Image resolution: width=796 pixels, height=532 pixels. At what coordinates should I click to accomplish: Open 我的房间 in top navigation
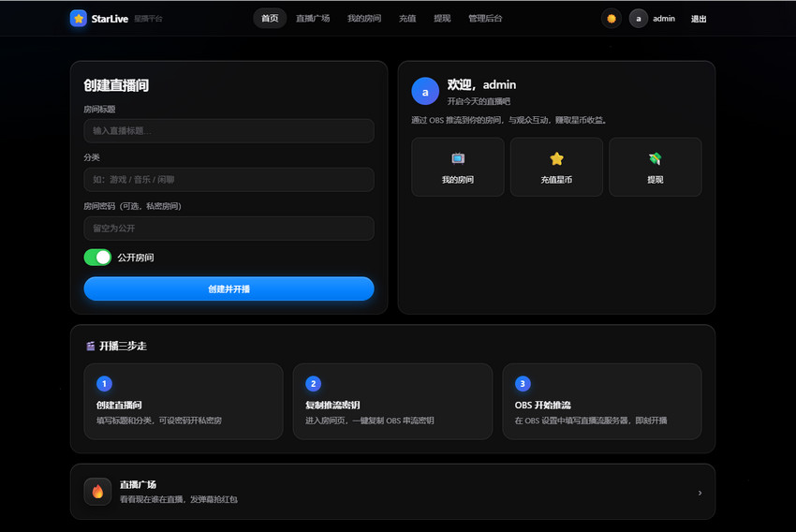(x=364, y=19)
